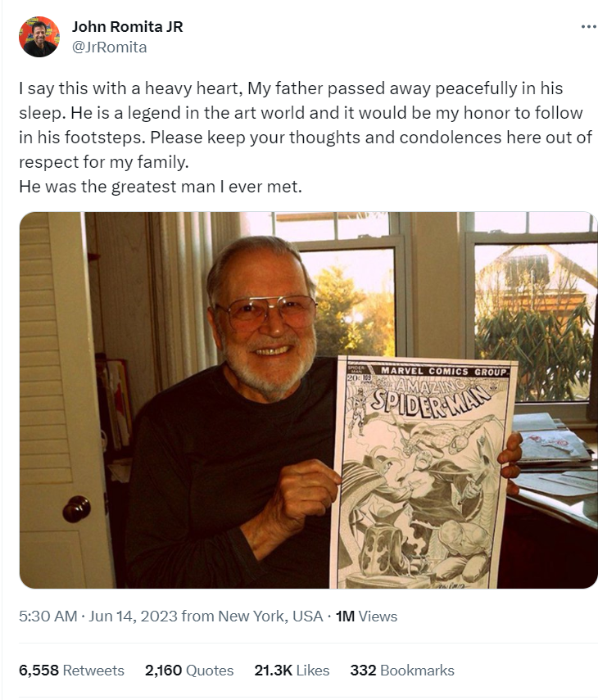
Task: Click the Likes label text
Action: [313, 670]
